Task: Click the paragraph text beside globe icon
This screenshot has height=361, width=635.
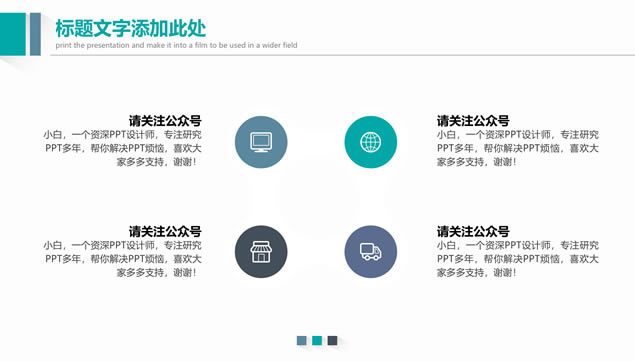Action: (518, 148)
